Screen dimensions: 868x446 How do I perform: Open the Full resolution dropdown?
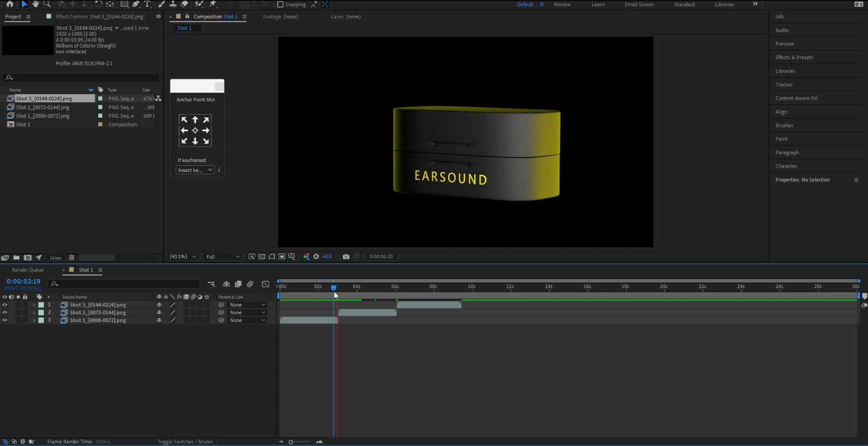pos(223,256)
